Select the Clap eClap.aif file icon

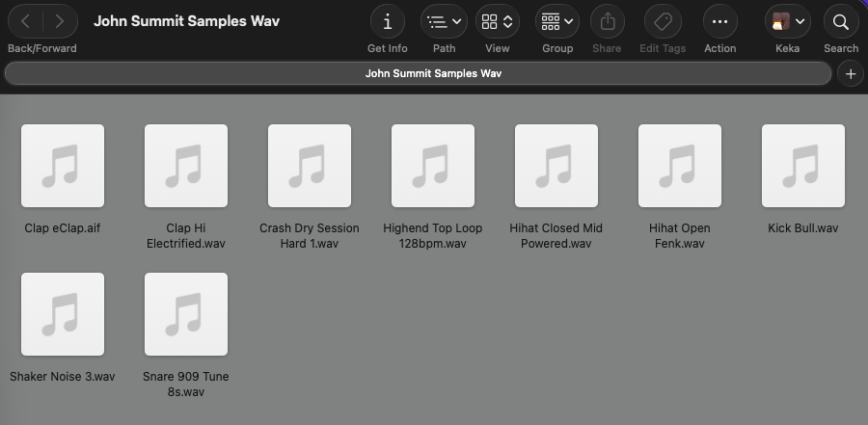point(63,166)
